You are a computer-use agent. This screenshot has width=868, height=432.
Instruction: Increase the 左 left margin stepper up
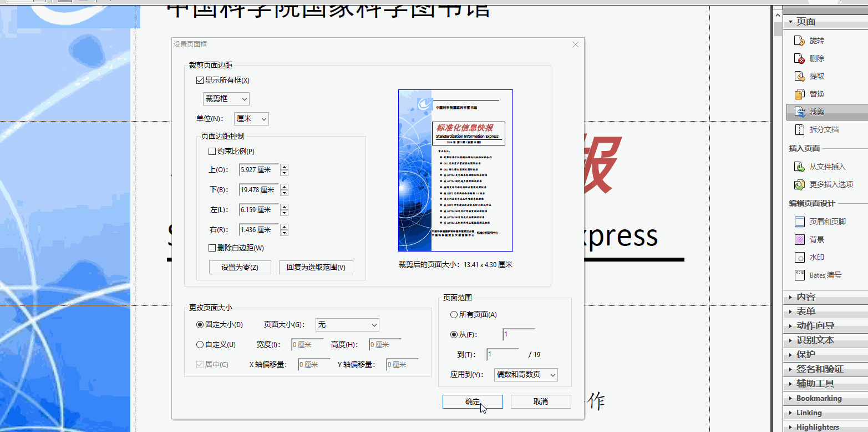pyautogui.click(x=285, y=207)
